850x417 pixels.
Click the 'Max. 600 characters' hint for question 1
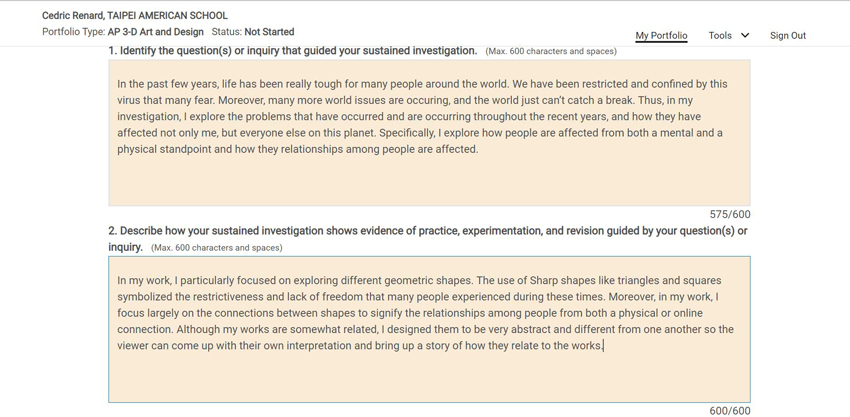point(551,52)
